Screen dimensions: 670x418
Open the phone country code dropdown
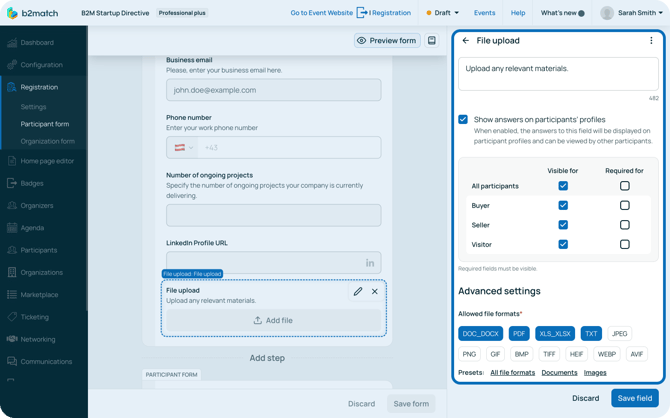click(x=181, y=148)
